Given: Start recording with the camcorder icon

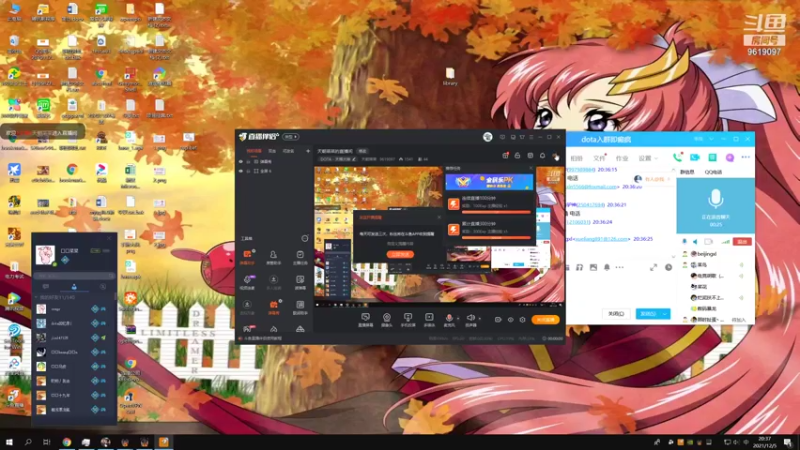Looking at the screenshot, I should [x=498, y=320].
